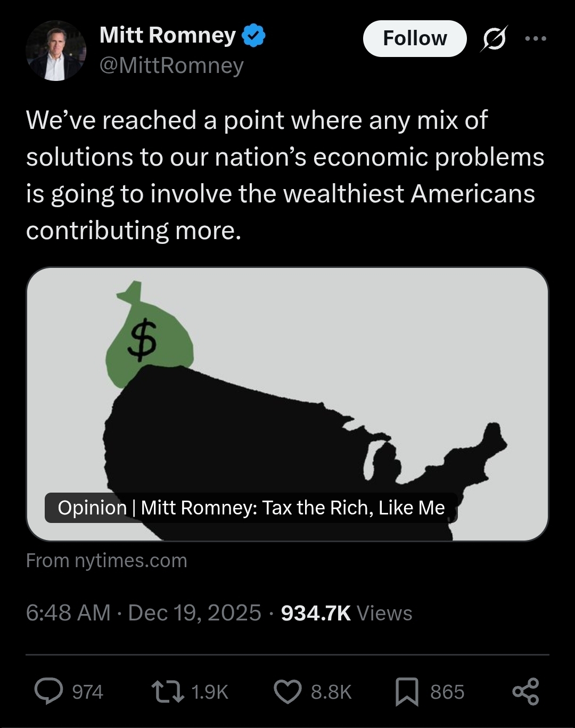Click the Mitt Romney display name
Image resolution: width=575 pixels, height=728 pixels.
click(x=168, y=35)
